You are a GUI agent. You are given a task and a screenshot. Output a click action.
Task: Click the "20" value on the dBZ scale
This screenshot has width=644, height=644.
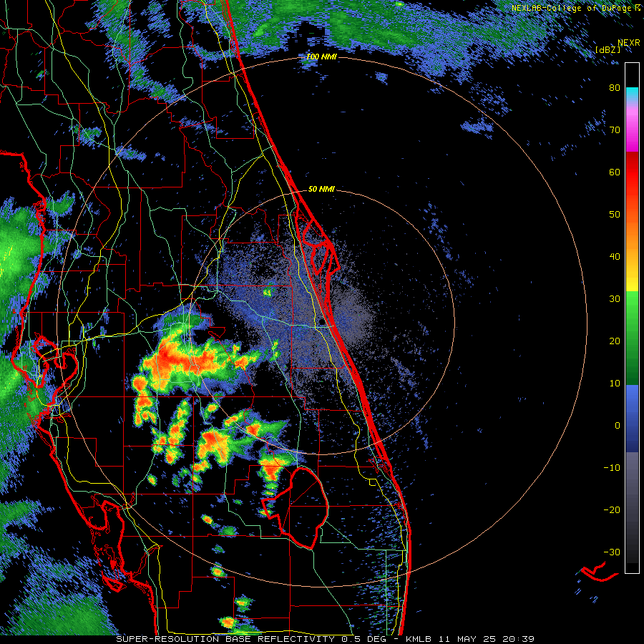click(x=615, y=341)
